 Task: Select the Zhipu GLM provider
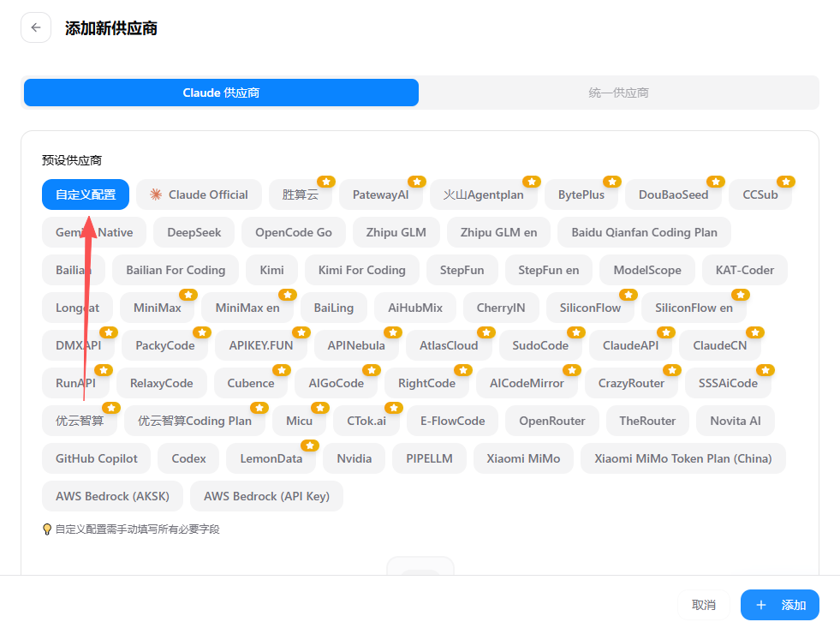coord(396,232)
